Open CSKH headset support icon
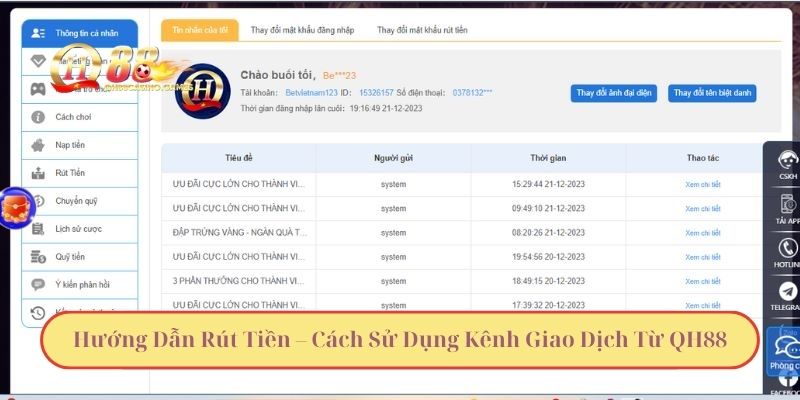 (x=788, y=161)
